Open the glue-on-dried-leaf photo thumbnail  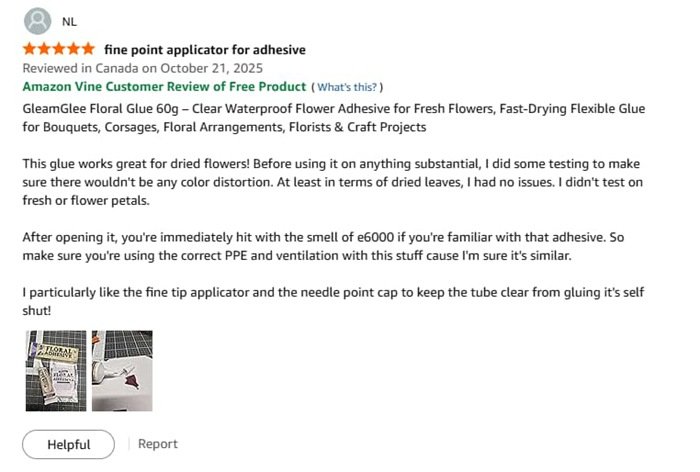(x=122, y=370)
